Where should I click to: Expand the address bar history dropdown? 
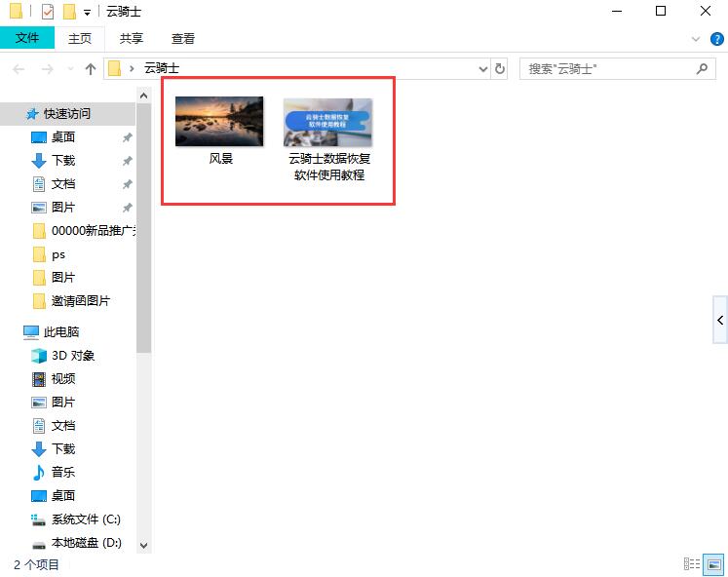click(483, 69)
